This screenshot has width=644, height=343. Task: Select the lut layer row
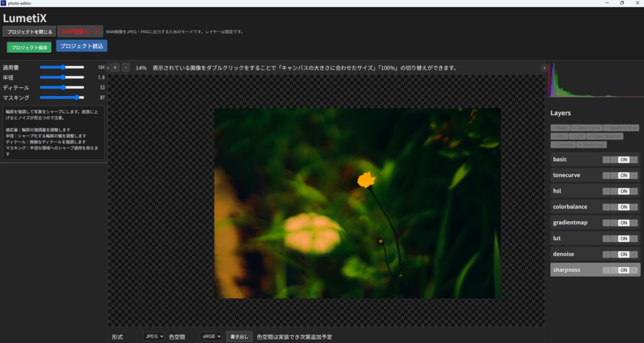tap(595, 238)
